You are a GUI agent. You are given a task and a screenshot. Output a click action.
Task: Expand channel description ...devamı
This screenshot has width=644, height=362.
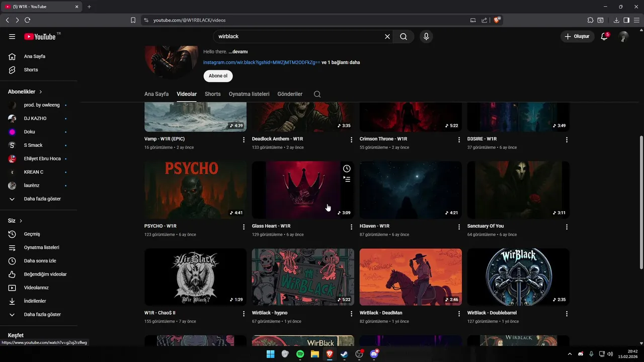point(238,52)
